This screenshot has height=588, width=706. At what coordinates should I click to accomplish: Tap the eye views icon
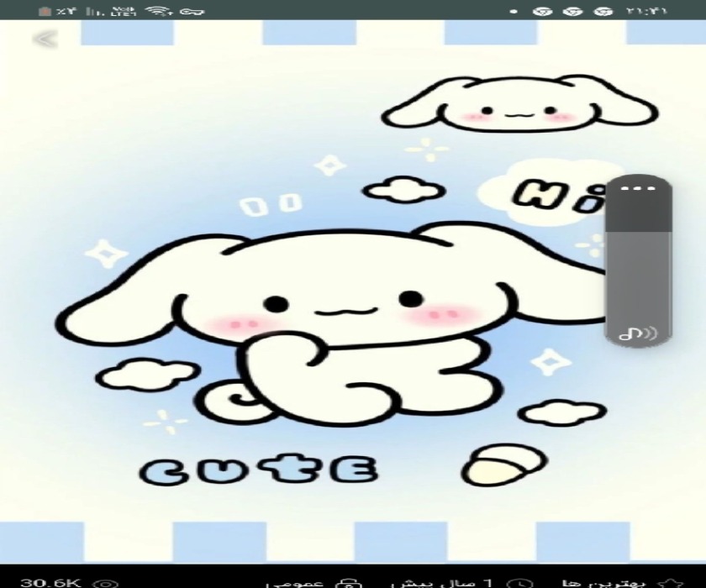106,584
